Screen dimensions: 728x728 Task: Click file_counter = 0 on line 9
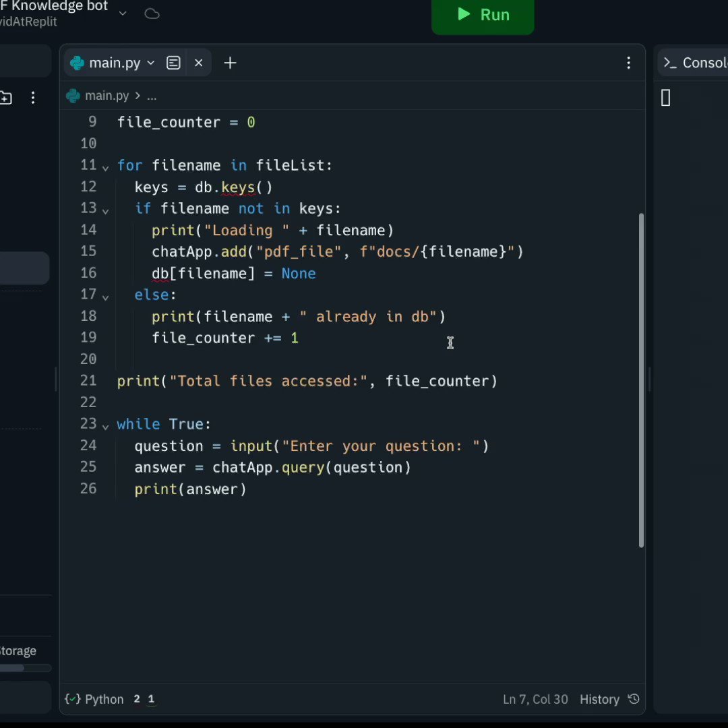pos(186,123)
